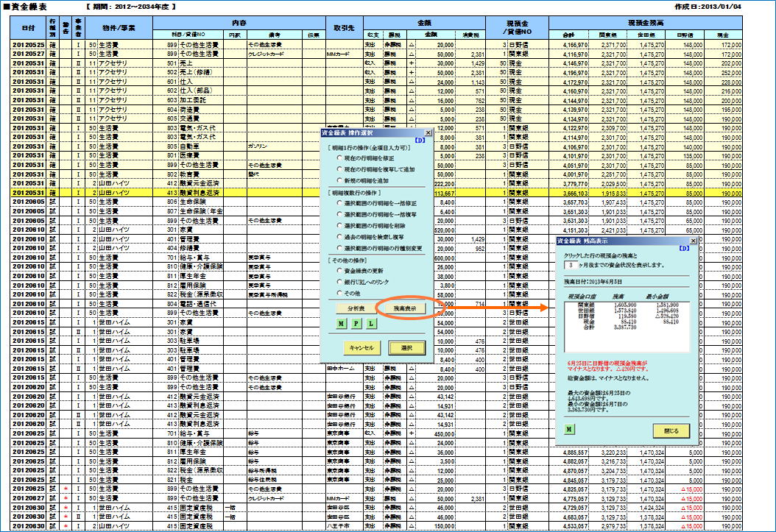Open the 分析表 analysis table button
Image resolution: width=776 pixels, height=532 pixels.
click(356, 308)
